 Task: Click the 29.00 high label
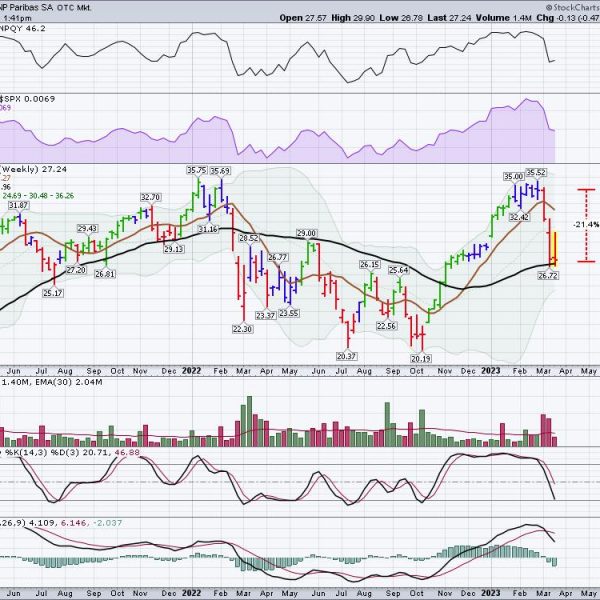pyautogui.click(x=307, y=233)
